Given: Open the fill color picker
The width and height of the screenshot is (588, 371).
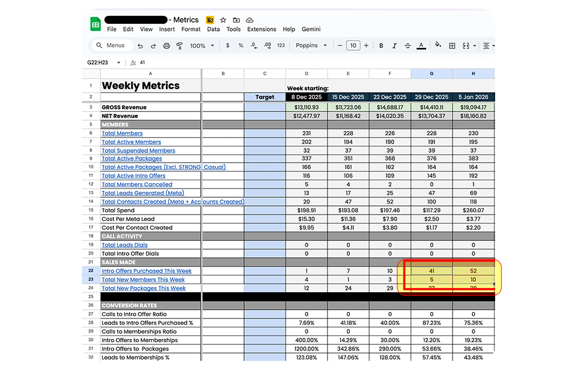Looking at the screenshot, I should click(437, 45).
